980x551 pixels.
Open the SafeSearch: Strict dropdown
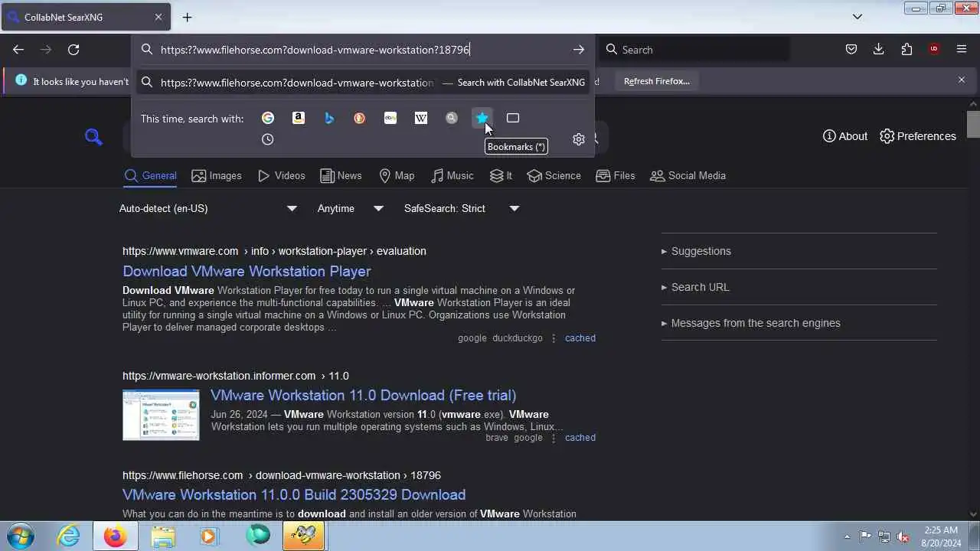click(x=462, y=208)
